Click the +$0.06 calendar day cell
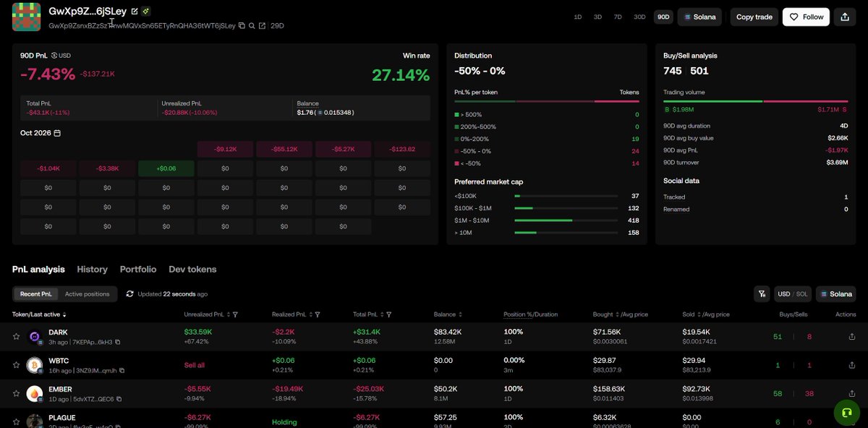The width and height of the screenshot is (868, 428). tap(166, 168)
